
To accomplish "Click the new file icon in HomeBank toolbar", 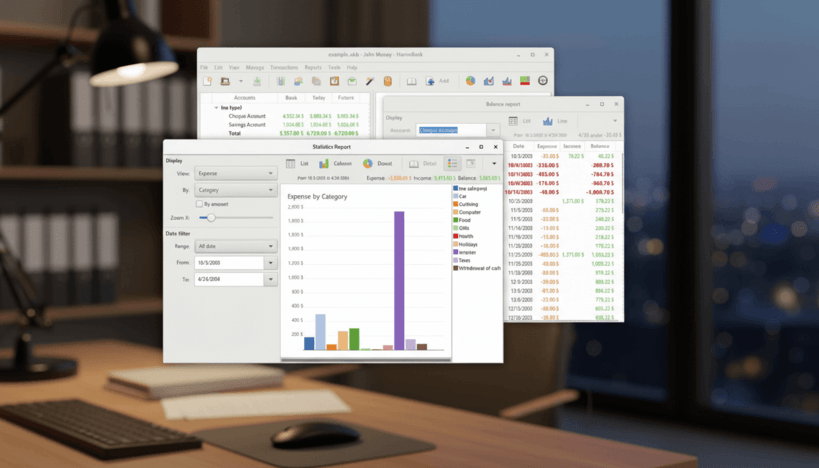I will [x=208, y=81].
